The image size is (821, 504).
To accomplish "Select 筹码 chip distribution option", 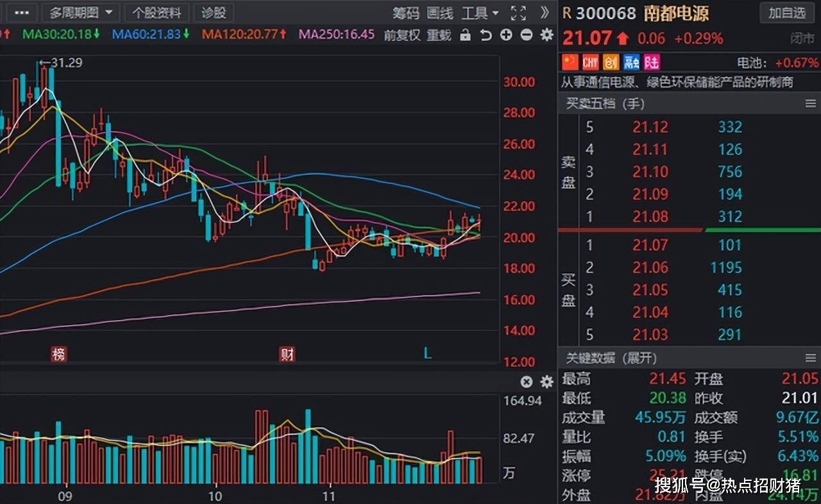I will [406, 13].
